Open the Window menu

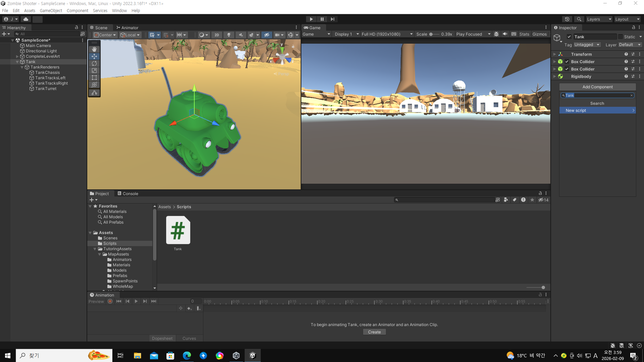pyautogui.click(x=119, y=10)
